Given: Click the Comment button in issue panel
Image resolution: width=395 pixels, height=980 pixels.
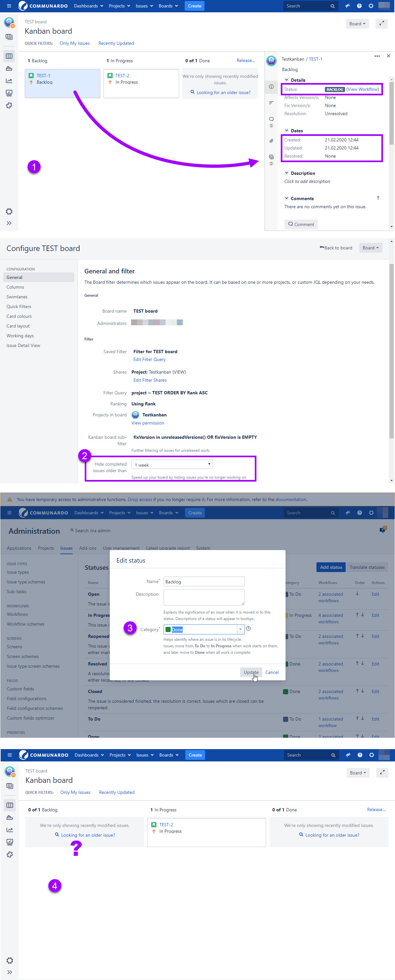Looking at the screenshot, I should click(301, 224).
